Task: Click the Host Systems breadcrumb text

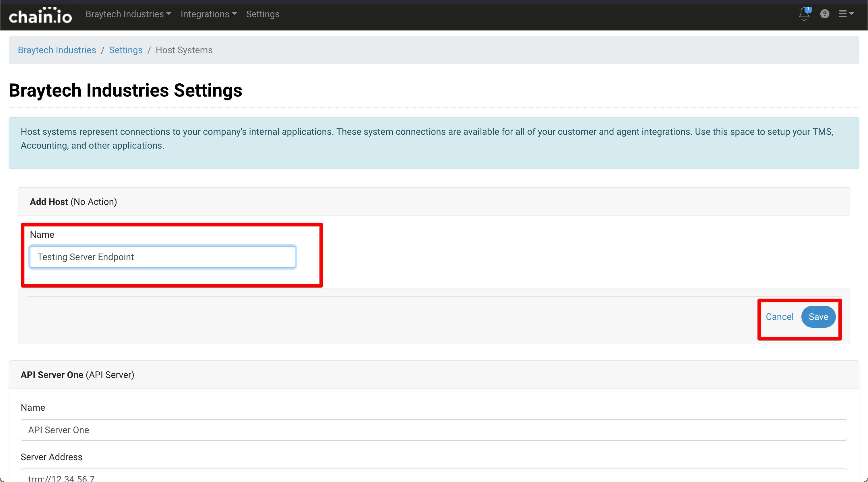Action: 184,50
